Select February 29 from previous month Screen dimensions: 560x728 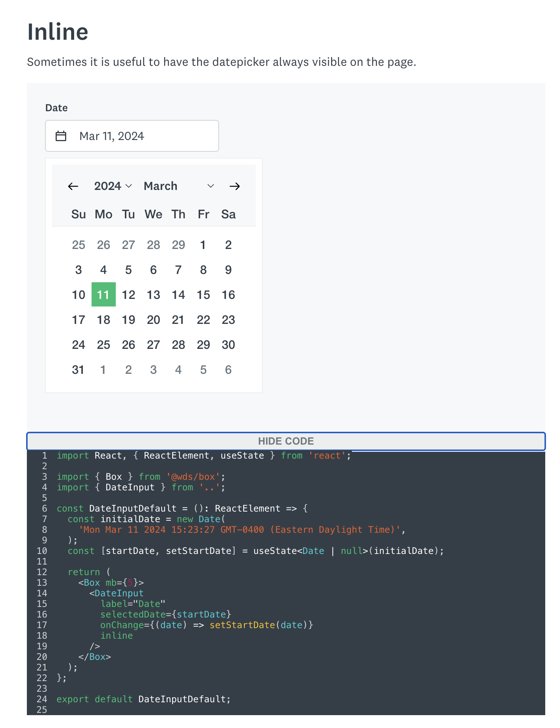pyautogui.click(x=178, y=245)
